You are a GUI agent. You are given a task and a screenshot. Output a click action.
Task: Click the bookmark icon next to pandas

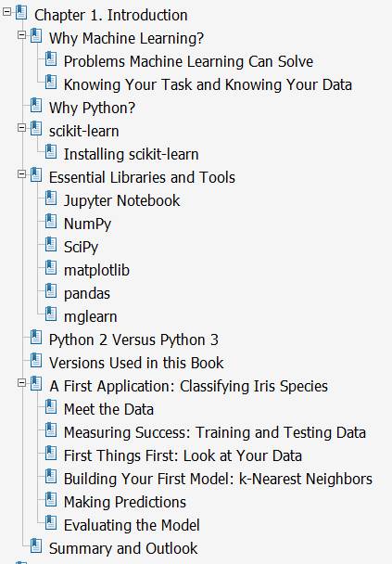(51, 291)
